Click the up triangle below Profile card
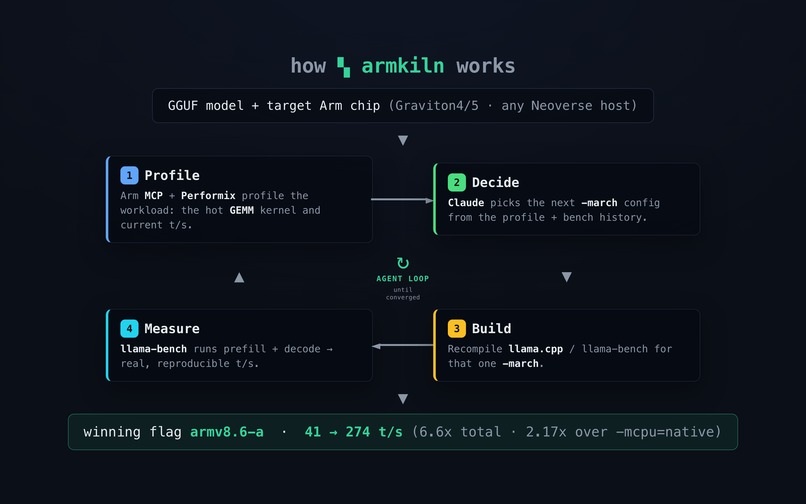 pyautogui.click(x=239, y=278)
